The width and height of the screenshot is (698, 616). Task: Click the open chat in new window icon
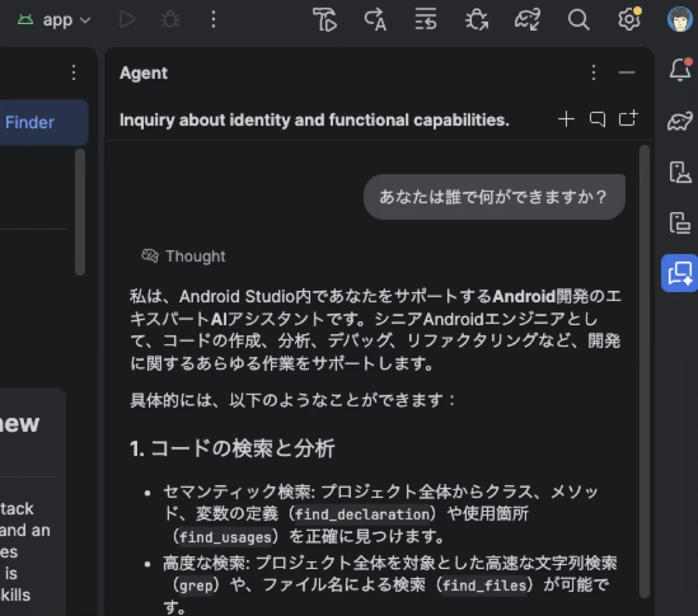(628, 118)
